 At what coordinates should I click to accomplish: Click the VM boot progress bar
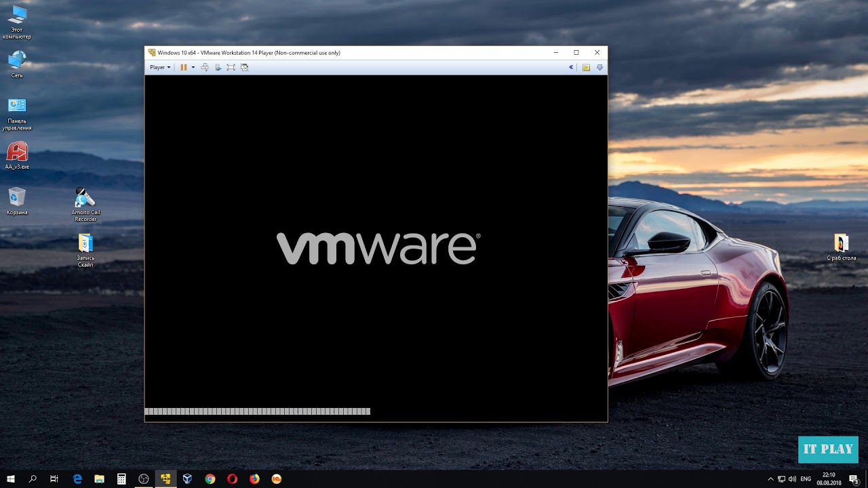pos(258,411)
